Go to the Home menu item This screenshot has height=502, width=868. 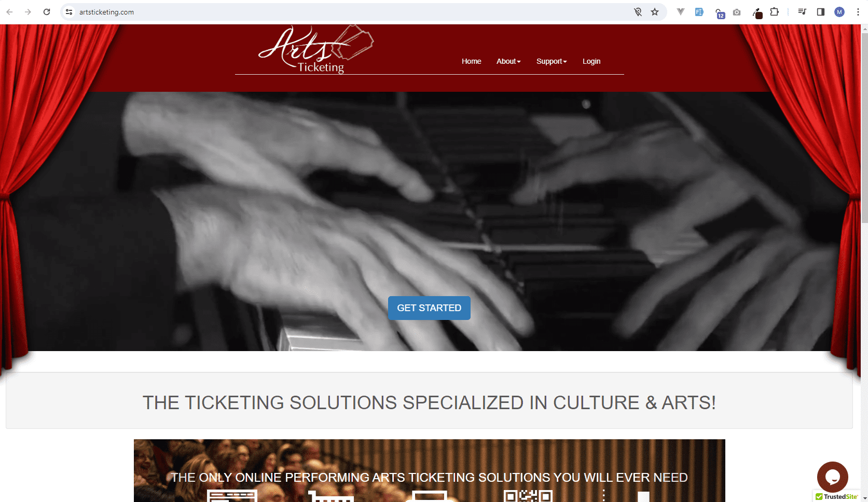(x=472, y=61)
